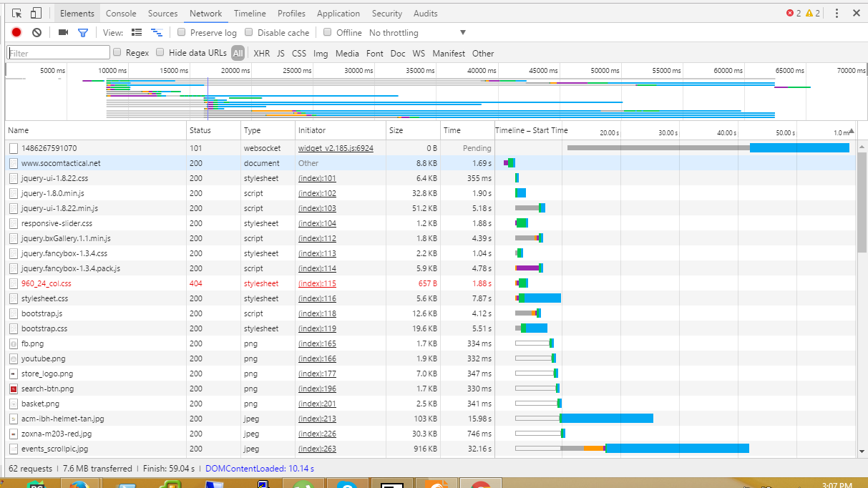Open initiator link widget_v2.185.js:6924
The width and height of the screenshot is (868, 488).
(x=336, y=148)
